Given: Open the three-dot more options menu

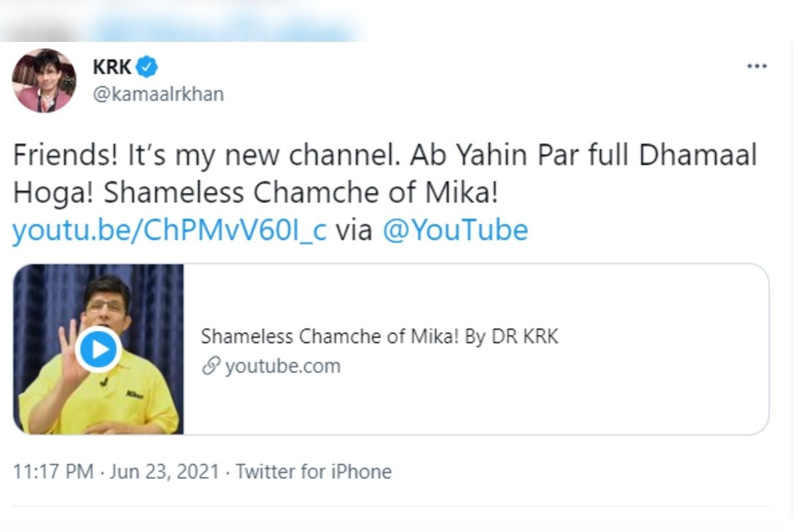Looking at the screenshot, I should [x=757, y=66].
